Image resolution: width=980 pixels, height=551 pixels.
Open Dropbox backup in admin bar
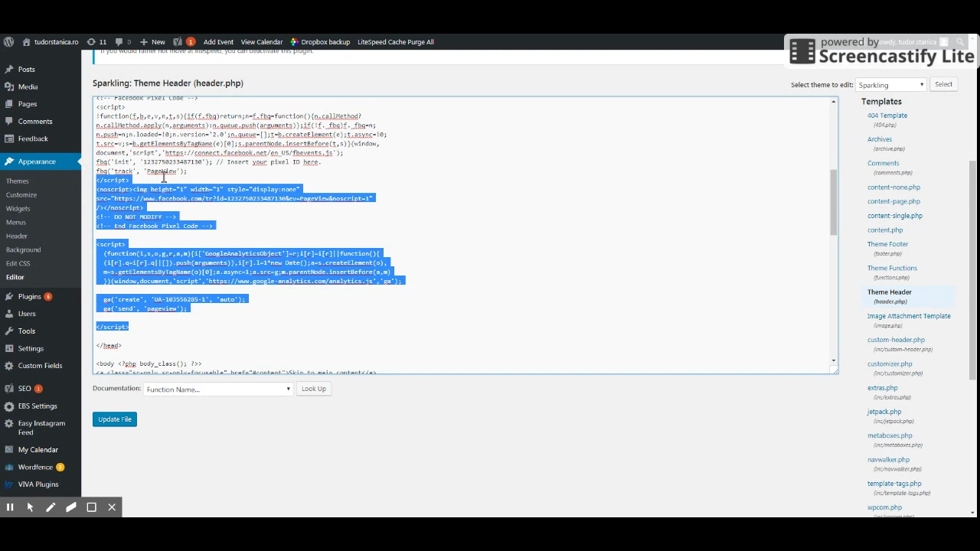(x=319, y=42)
